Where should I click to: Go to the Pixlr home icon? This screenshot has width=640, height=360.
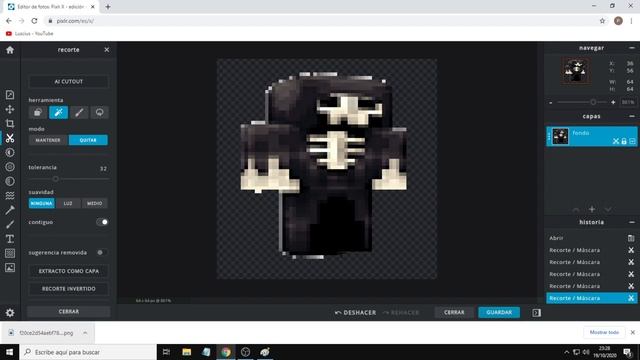[10, 50]
